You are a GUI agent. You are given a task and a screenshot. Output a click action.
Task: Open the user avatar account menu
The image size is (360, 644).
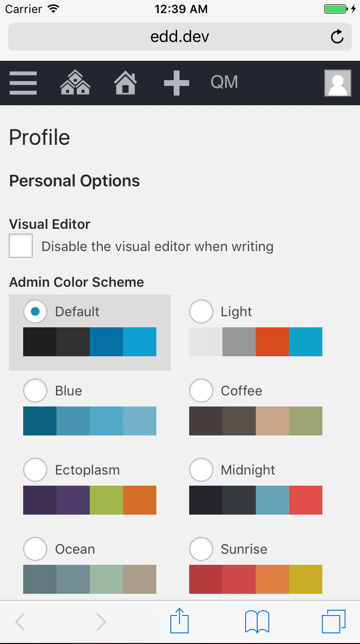pyautogui.click(x=337, y=83)
